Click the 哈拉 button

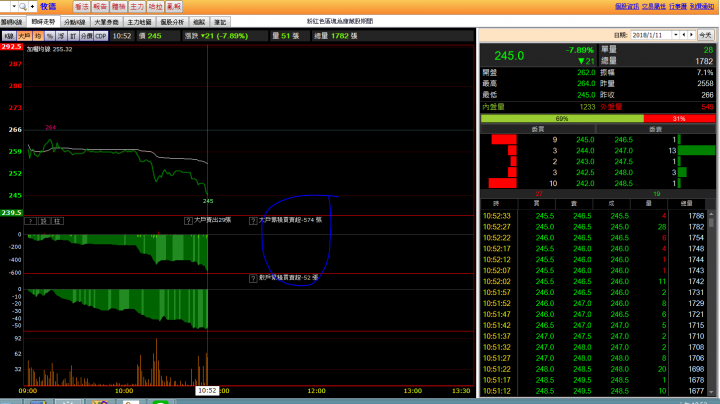coord(155,6)
